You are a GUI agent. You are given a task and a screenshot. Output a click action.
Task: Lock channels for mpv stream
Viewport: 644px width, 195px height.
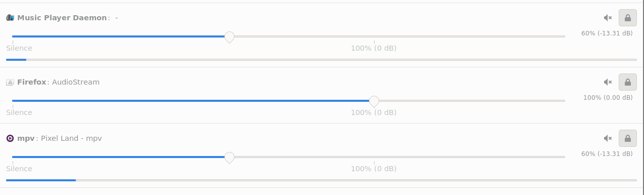(x=627, y=138)
